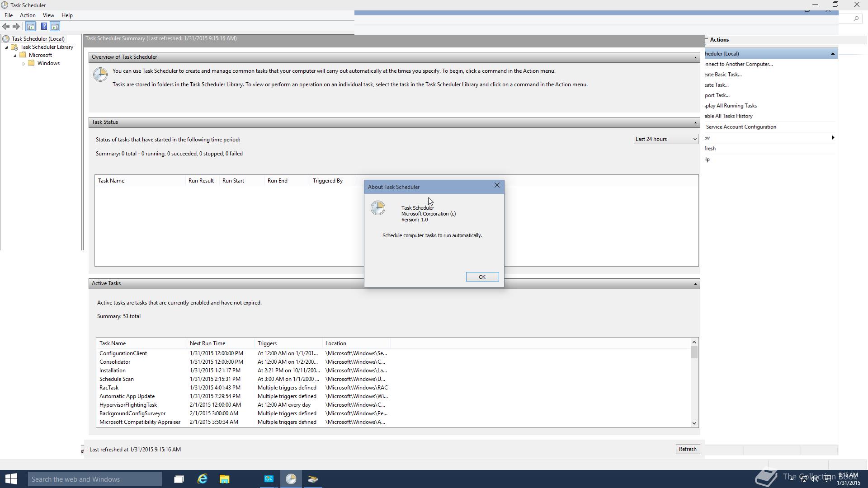Click AT Service Account Configuration action
Viewport: 868px width, 488px height.
point(741,127)
